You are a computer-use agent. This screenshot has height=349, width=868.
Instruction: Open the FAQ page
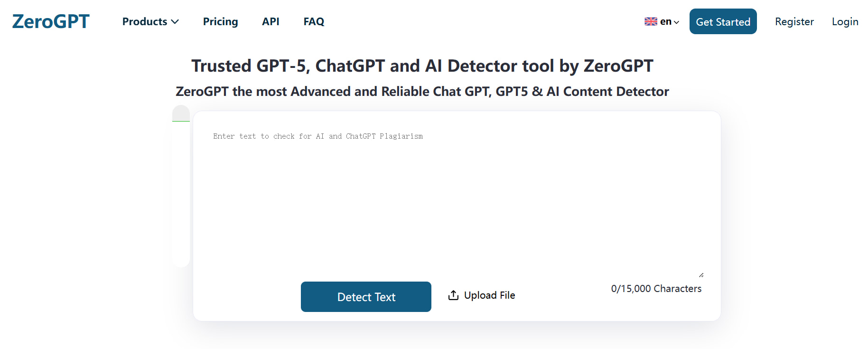(x=314, y=21)
